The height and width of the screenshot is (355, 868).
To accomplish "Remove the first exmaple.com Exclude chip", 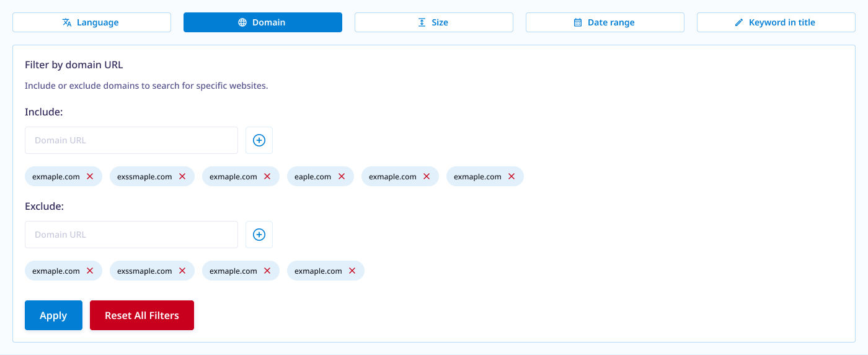I will click(90, 271).
